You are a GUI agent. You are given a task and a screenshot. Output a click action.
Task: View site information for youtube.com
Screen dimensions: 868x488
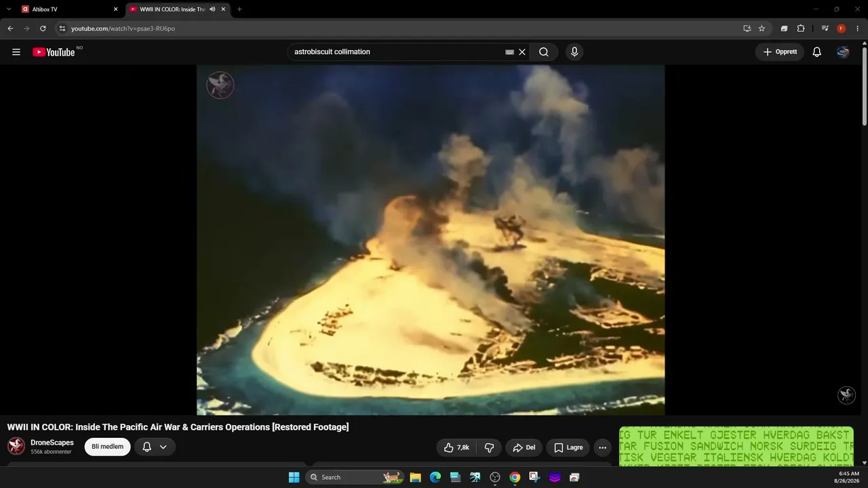(62, 28)
